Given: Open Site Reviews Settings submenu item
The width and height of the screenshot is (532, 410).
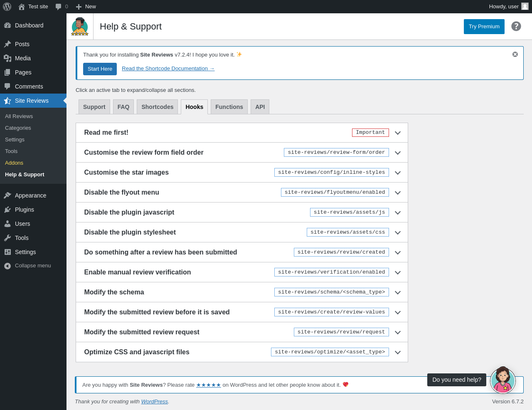Looking at the screenshot, I should click(33, 140).
